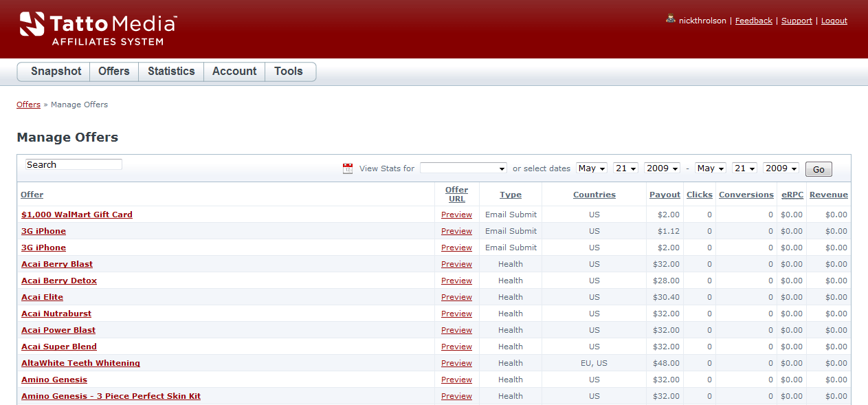Click the $48.00 payout value
Image resolution: width=868 pixels, height=405 pixels.
[666, 363]
